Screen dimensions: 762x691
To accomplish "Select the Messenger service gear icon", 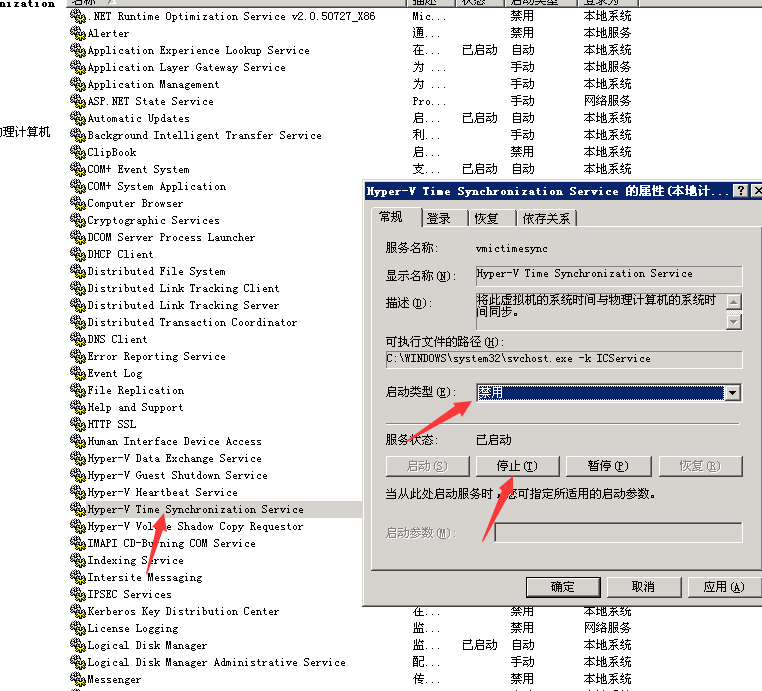I will [78, 679].
